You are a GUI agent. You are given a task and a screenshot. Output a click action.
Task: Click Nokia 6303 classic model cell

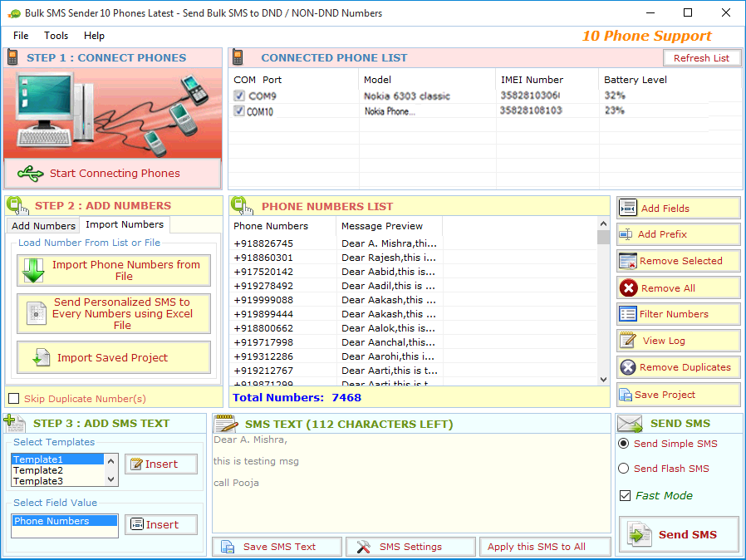(x=407, y=96)
